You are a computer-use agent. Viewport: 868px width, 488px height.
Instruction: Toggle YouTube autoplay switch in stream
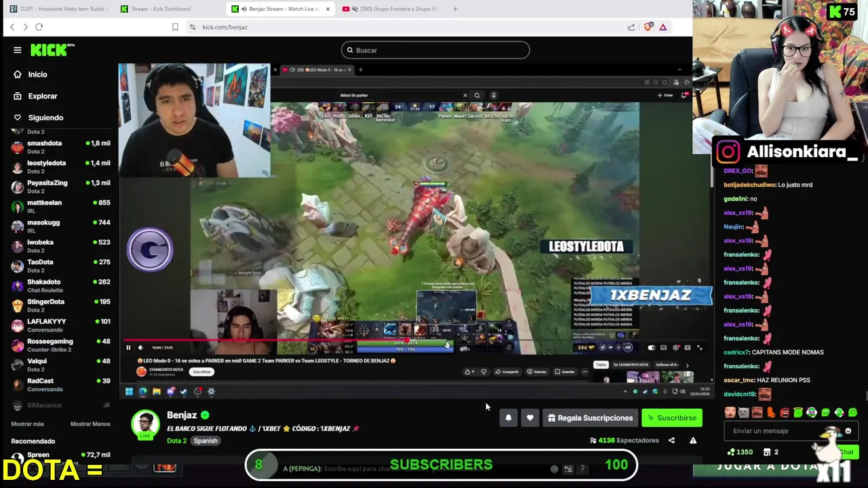pyautogui.click(x=652, y=348)
